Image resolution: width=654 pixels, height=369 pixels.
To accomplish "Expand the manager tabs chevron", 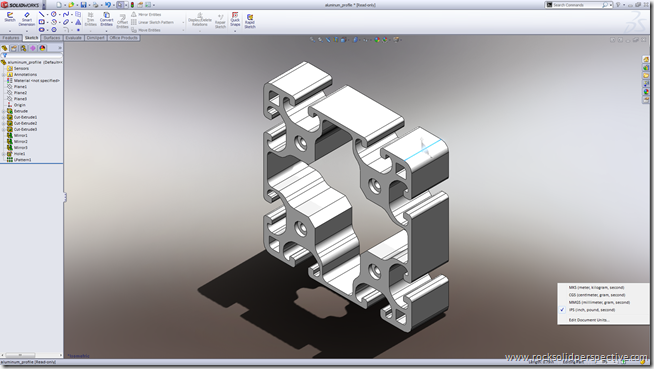I will click(x=60, y=48).
